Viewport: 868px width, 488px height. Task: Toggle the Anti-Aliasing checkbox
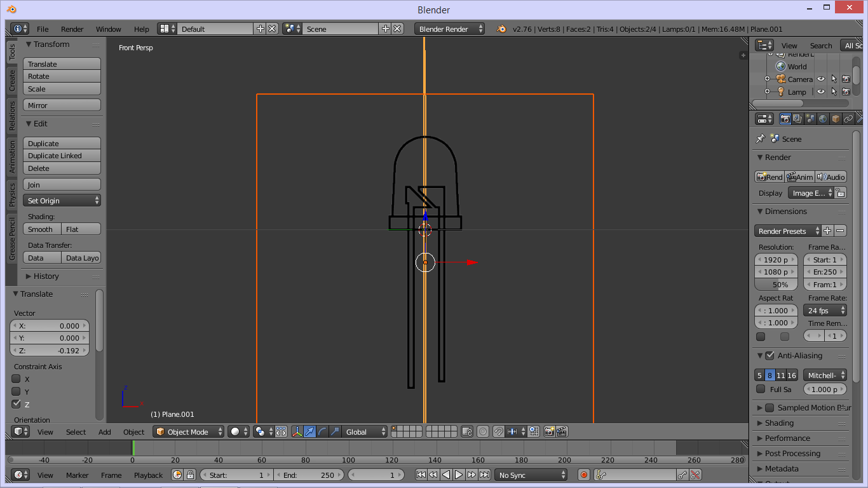[770, 355]
